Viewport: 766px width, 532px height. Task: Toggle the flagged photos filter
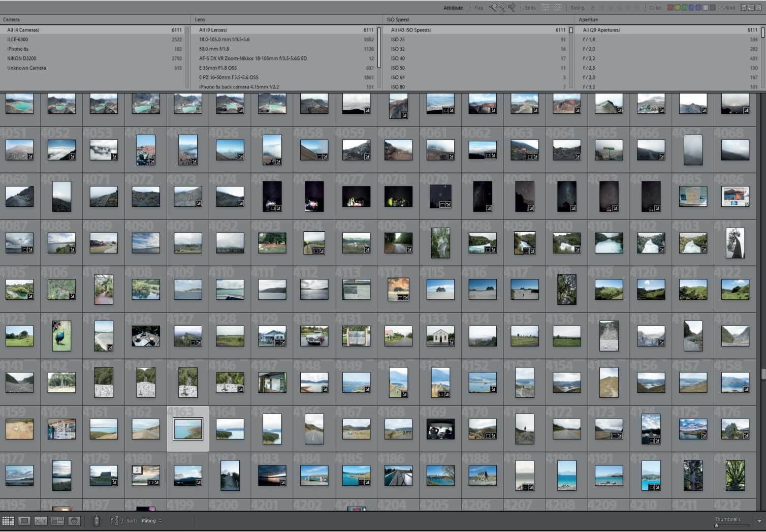click(493, 8)
